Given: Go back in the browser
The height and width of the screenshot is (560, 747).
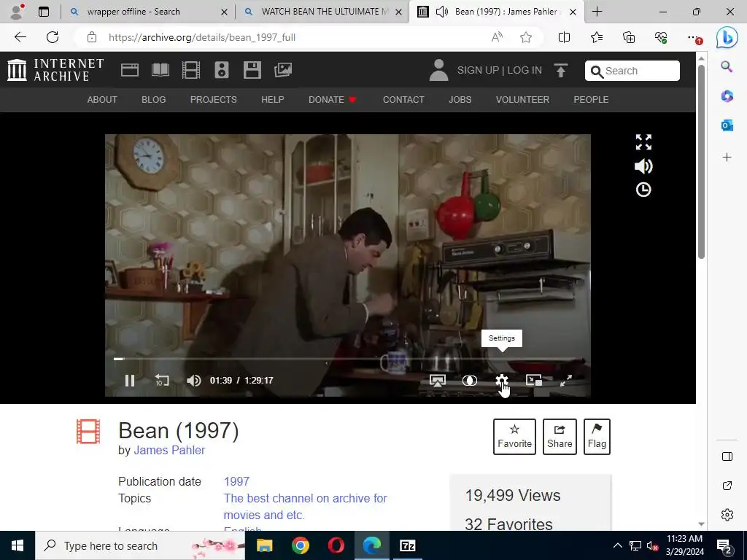Looking at the screenshot, I should [20, 37].
